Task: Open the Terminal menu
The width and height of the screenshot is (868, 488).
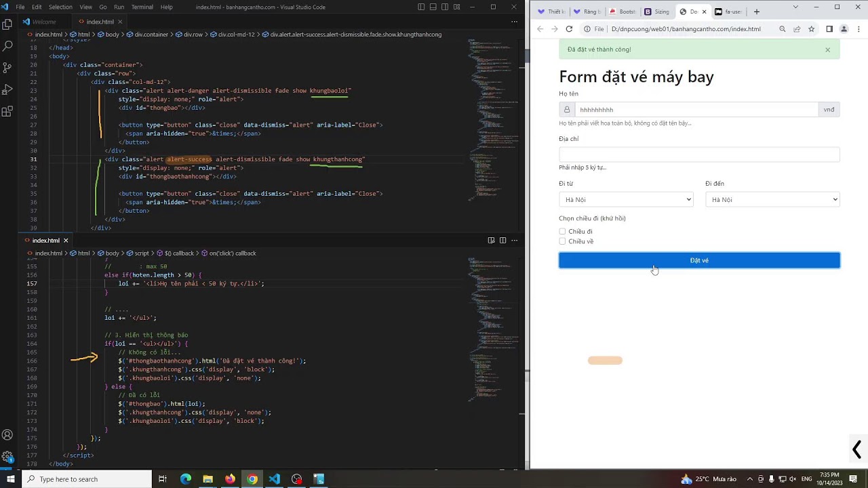Action: pyautogui.click(x=142, y=7)
